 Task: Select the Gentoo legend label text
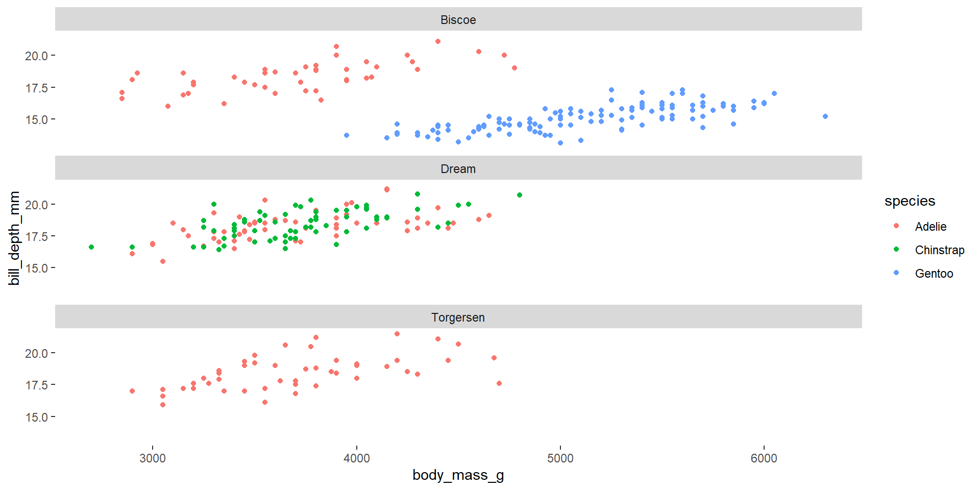click(934, 274)
